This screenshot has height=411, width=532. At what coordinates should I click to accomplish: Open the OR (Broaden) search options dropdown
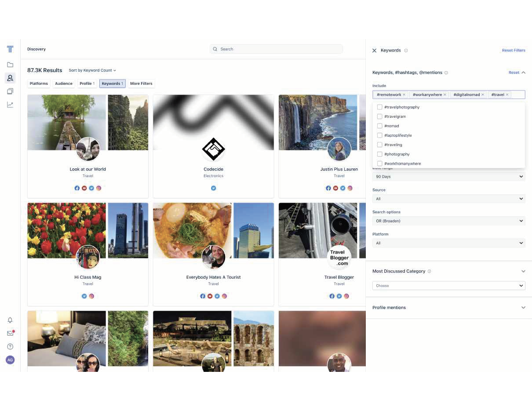(448, 221)
